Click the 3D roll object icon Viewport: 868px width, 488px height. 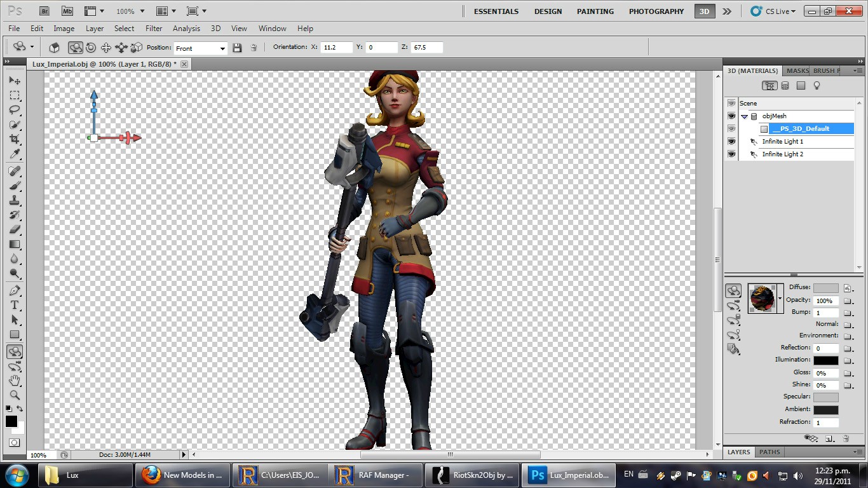[91, 48]
